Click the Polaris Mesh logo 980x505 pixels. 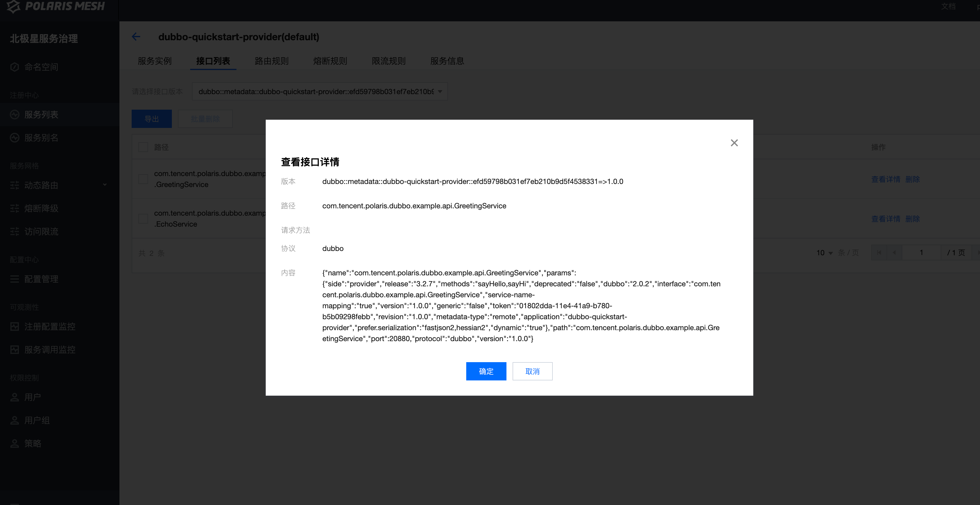coord(55,6)
